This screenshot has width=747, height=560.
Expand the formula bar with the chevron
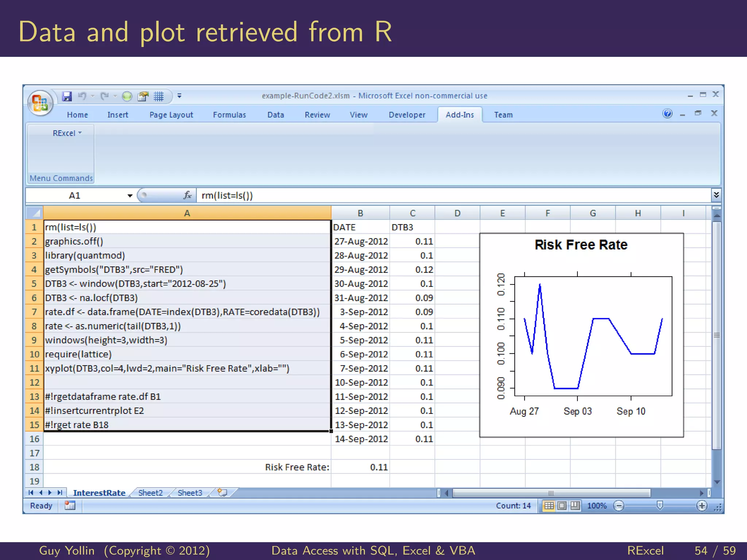[x=716, y=195]
